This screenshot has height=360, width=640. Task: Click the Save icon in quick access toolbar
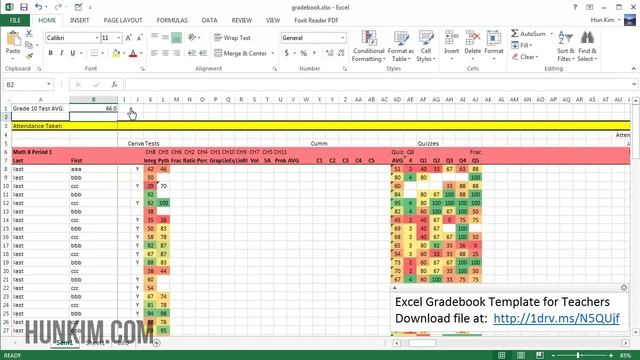[x=24, y=7]
